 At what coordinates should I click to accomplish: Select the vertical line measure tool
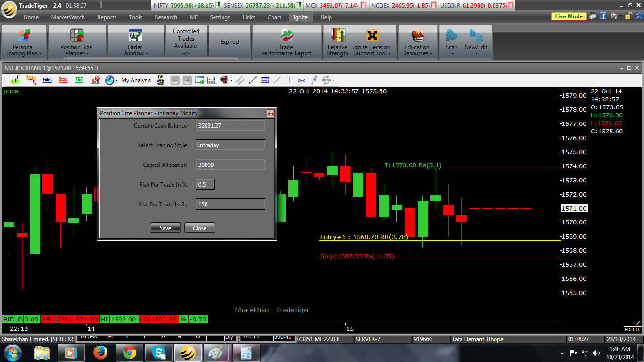(289, 80)
